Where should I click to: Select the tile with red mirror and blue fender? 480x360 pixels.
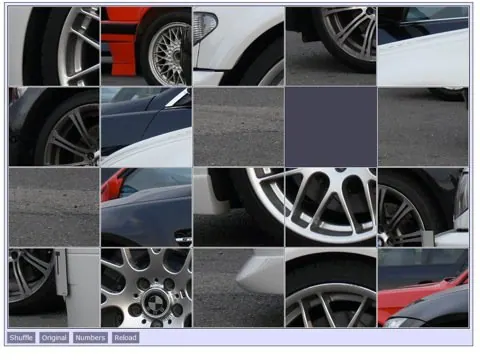(x=146, y=207)
